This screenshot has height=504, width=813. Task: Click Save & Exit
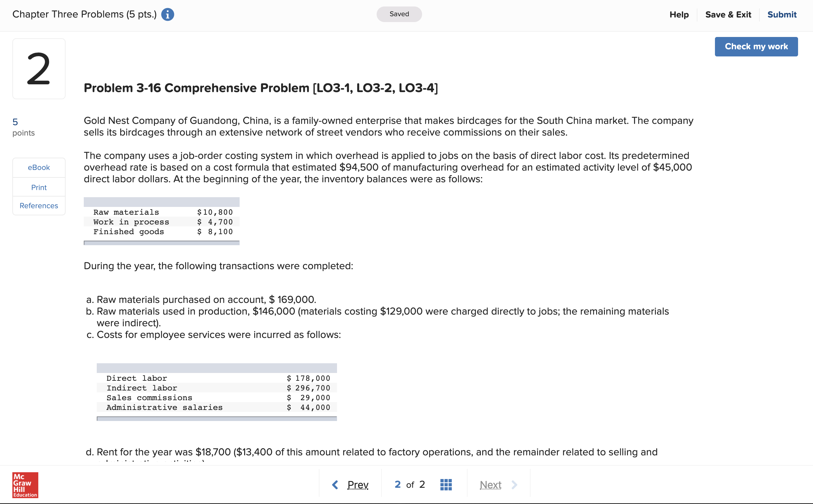pos(728,14)
